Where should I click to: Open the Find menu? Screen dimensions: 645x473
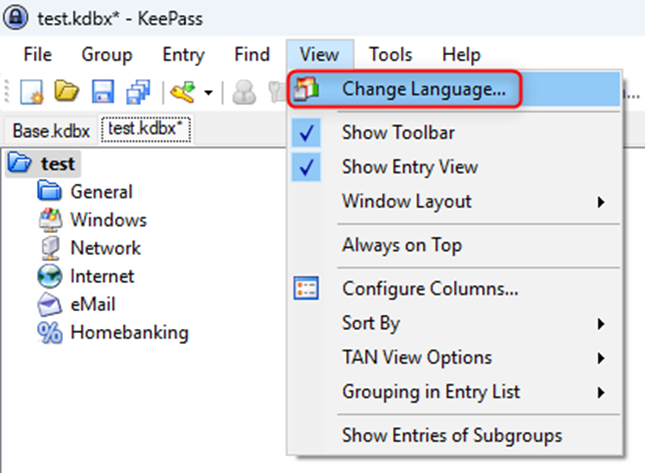(x=252, y=55)
